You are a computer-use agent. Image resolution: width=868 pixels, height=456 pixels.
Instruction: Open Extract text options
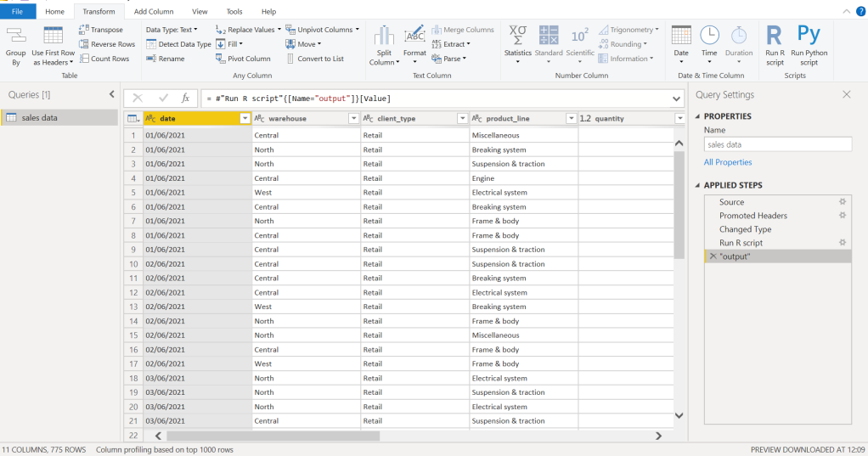(x=451, y=43)
